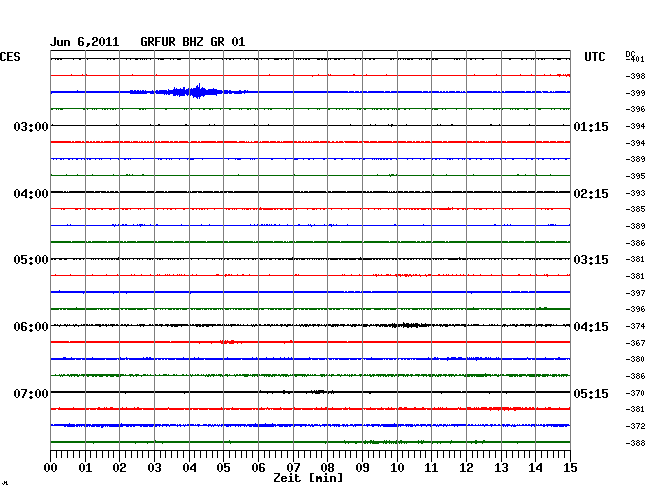650x494 pixels.
Task: Click the DC offset value "-397"
Action: click(x=635, y=293)
